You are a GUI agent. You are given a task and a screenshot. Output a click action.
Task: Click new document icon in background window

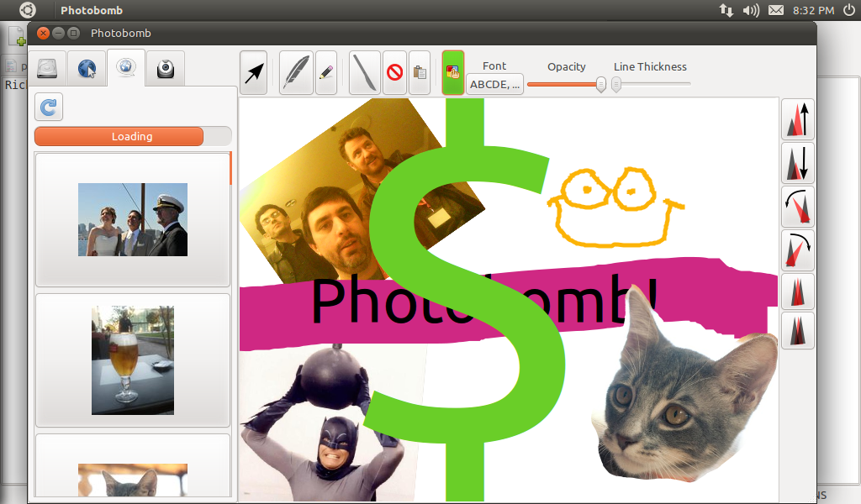click(17, 35)
